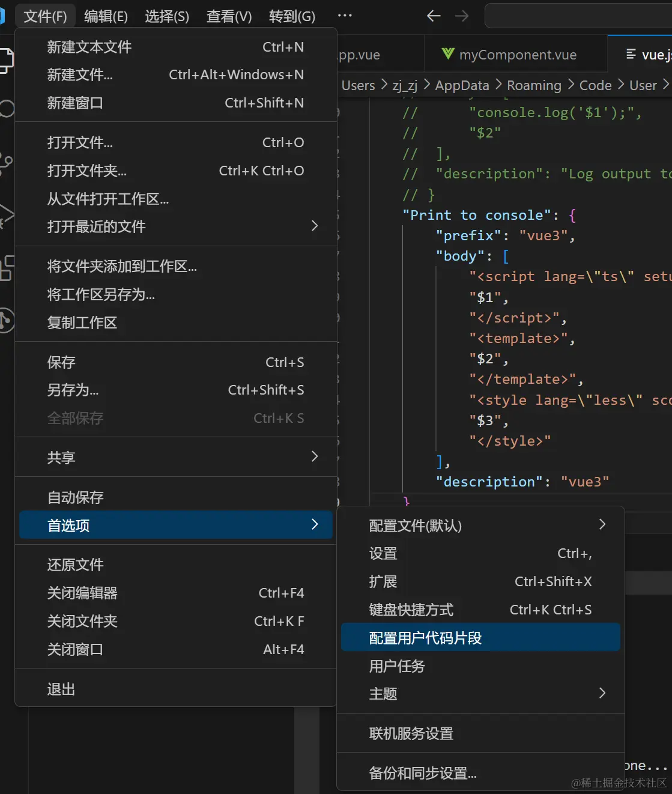Expand 配置文件(默认) submenu
This screenshot has width=672, height=794.
coord(602,525)
